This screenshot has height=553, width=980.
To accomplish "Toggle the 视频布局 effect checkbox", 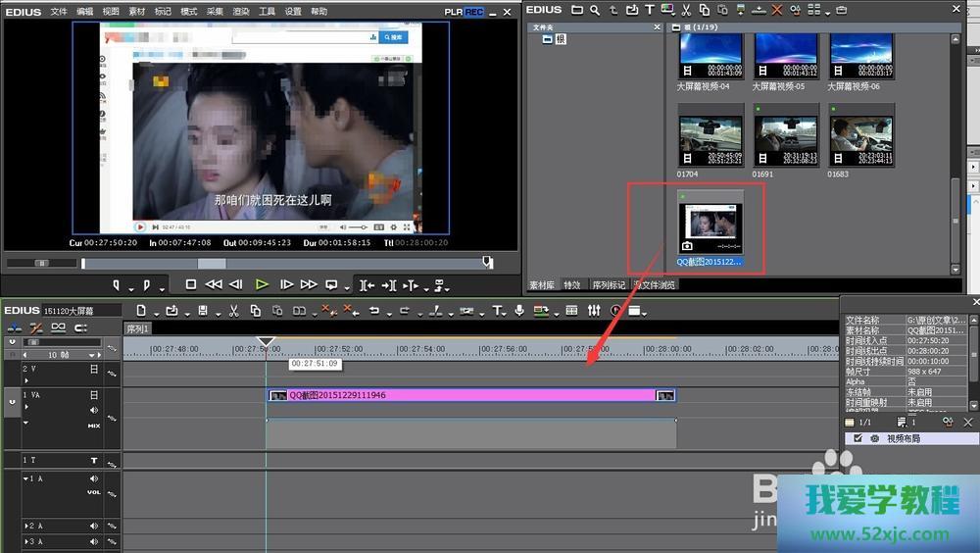I will tap(858, 438).
